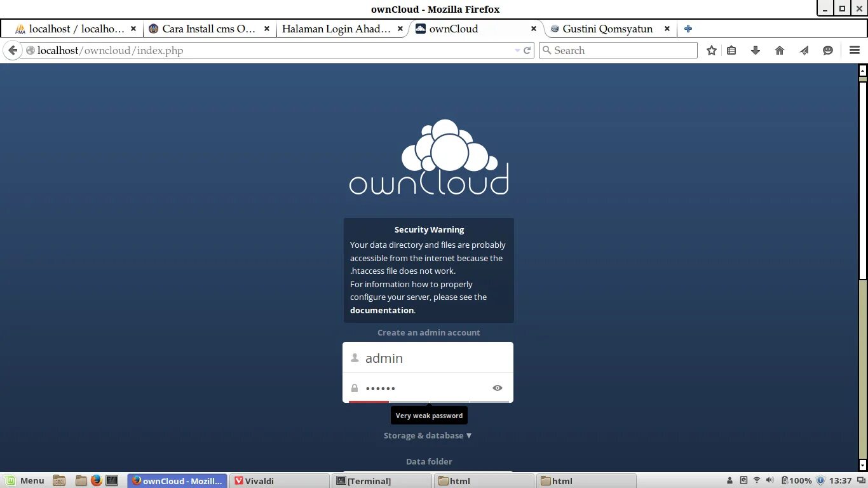Open the clock showing 13:37
The width and height of the screenshot is (868, 488).
tap(841, 481)
